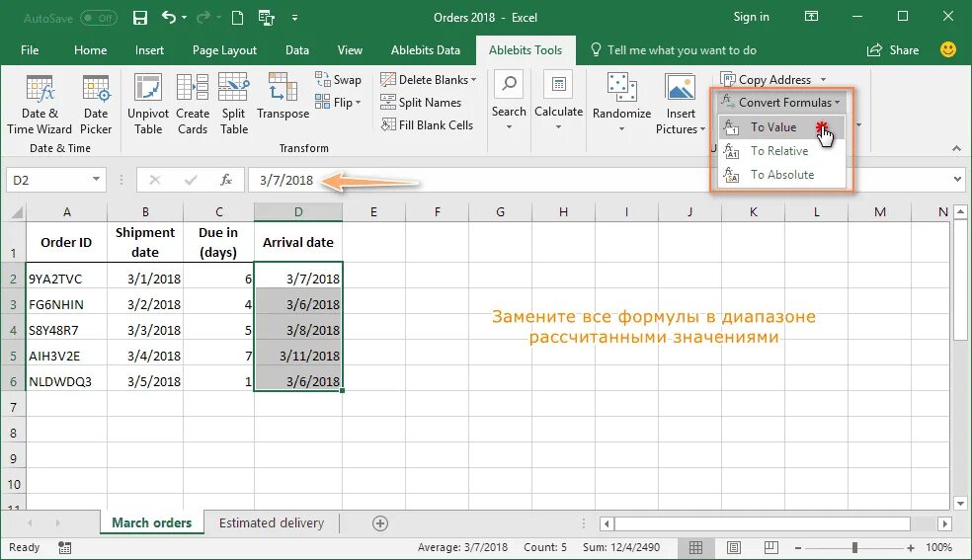Save the workbook with the floppy icon

[x=140, y=18]
